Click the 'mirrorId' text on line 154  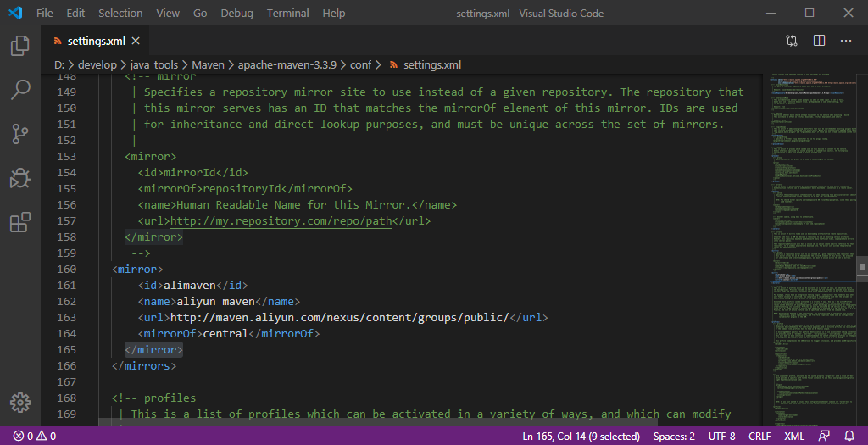[x=190, y=173]
